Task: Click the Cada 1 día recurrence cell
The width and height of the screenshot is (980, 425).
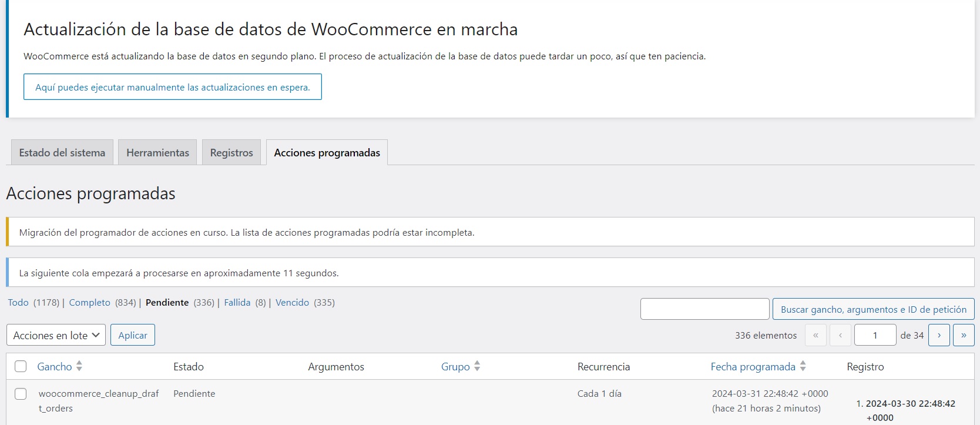Action: (x=599, y=393)
